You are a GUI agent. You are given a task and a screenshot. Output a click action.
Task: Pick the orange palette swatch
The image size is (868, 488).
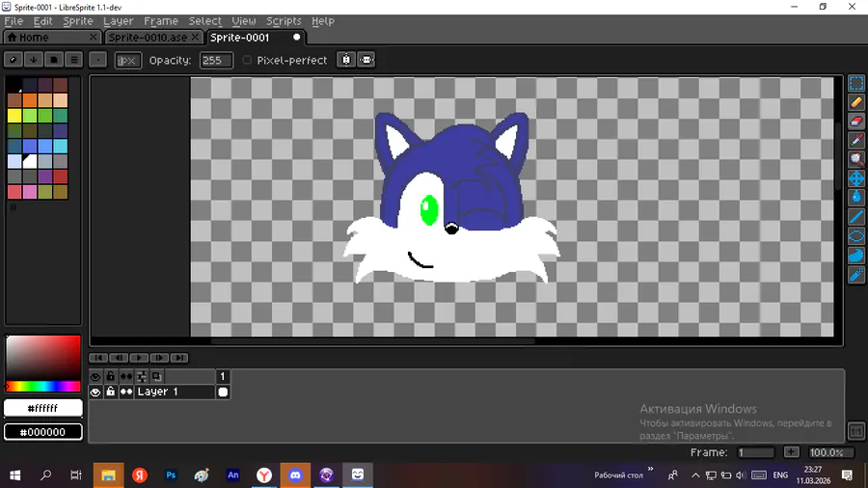(30, 100)
